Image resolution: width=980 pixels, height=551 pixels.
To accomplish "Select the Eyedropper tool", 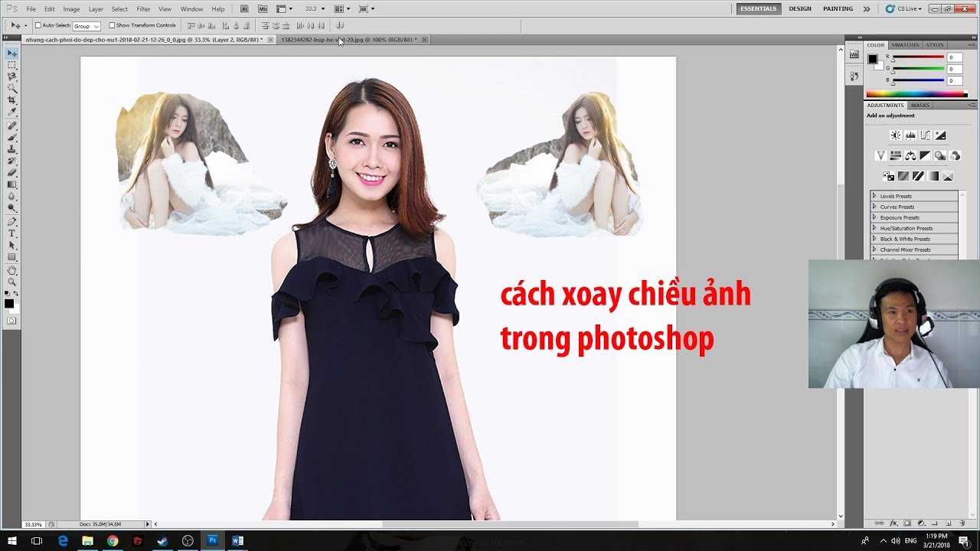I will click(11, 112).
